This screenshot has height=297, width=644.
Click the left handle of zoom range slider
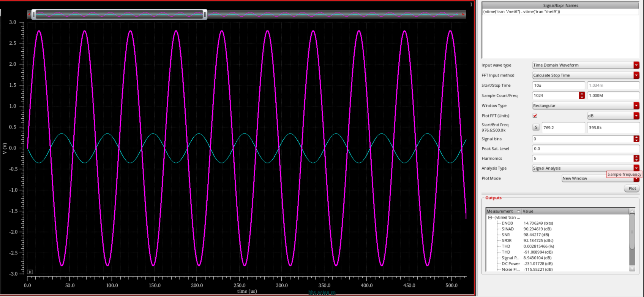34,14
